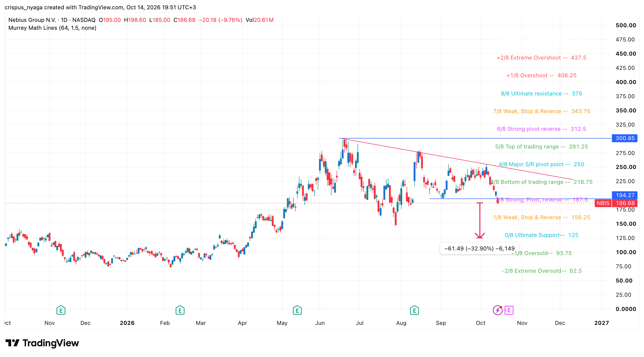644x357 pixels.
Task: Click the red downward arrow head
Action: pyautogui.click(x=480, y=235)
